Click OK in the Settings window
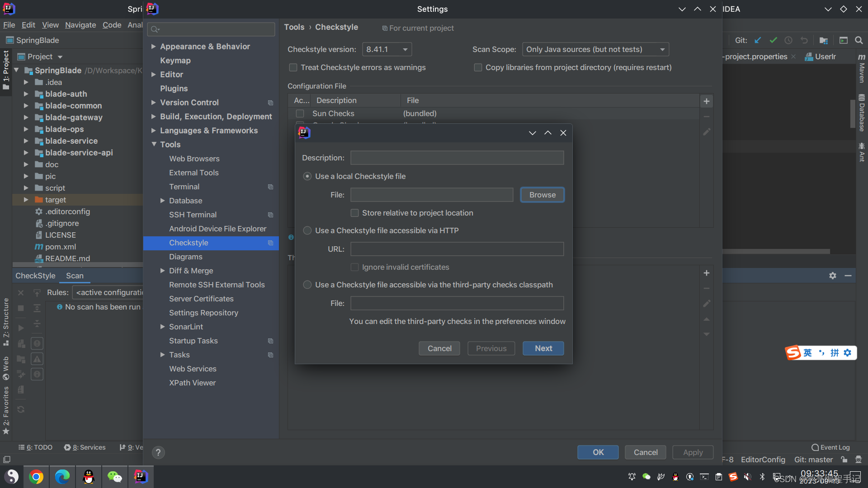868x488 pixels. (598, 452)
